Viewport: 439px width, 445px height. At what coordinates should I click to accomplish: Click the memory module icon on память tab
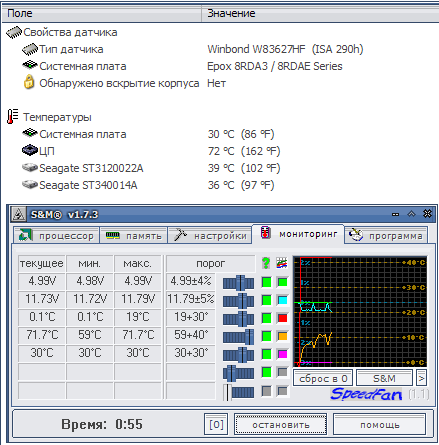point(112,236)
